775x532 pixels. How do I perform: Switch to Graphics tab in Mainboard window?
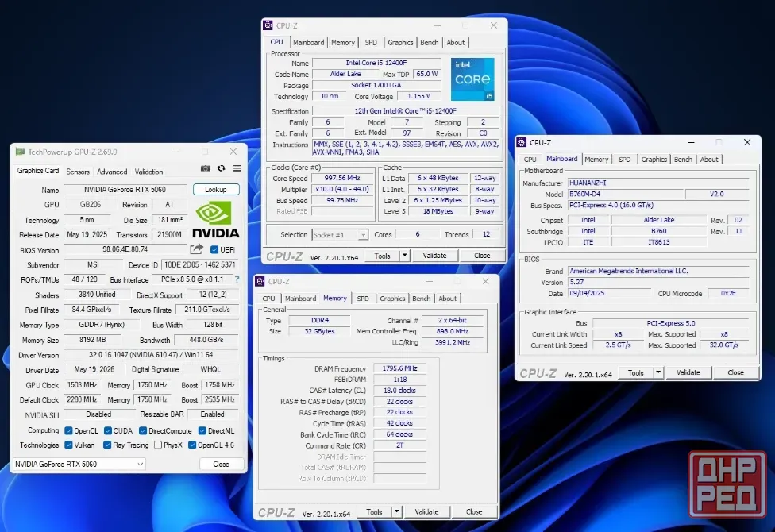click(x=654, y=160)
